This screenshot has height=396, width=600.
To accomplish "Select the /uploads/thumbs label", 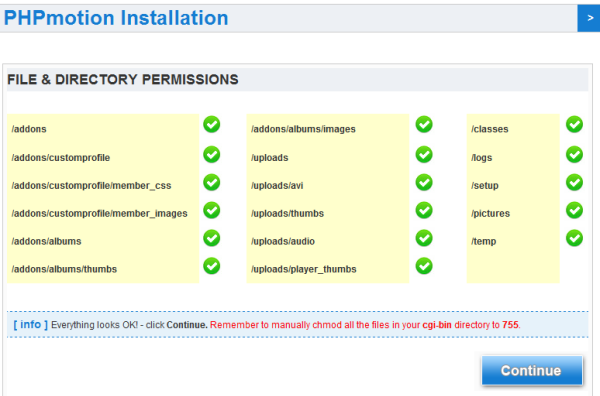I will [x=287, y=213].
